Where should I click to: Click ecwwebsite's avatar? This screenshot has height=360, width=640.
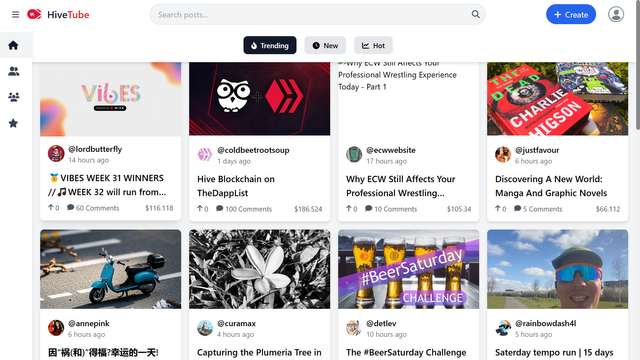(x=354, y=155)
